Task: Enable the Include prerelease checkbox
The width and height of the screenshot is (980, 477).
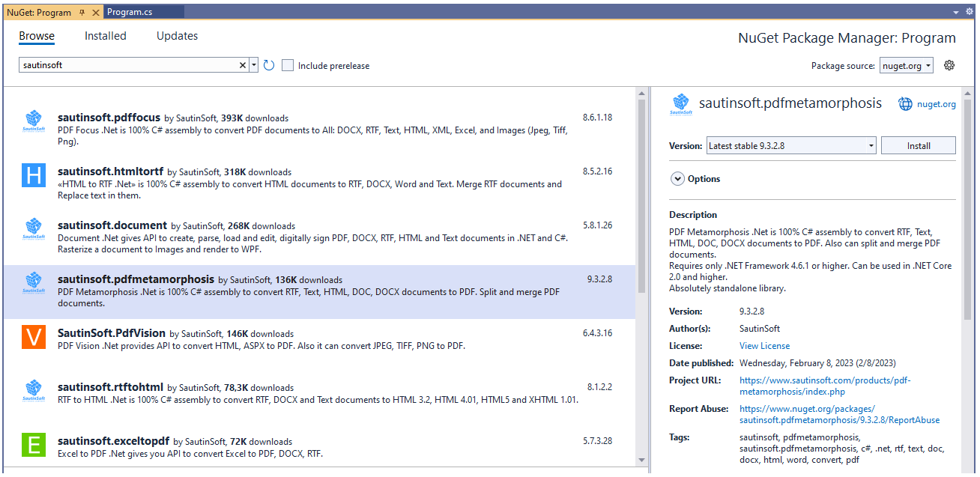Action: (288, 65)
